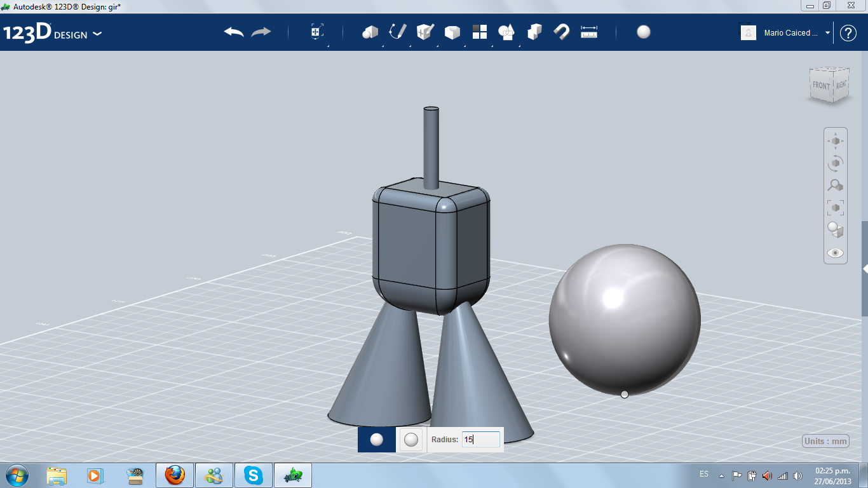
Task: Click the power plug tray icon
Action: tap(752, 475)
